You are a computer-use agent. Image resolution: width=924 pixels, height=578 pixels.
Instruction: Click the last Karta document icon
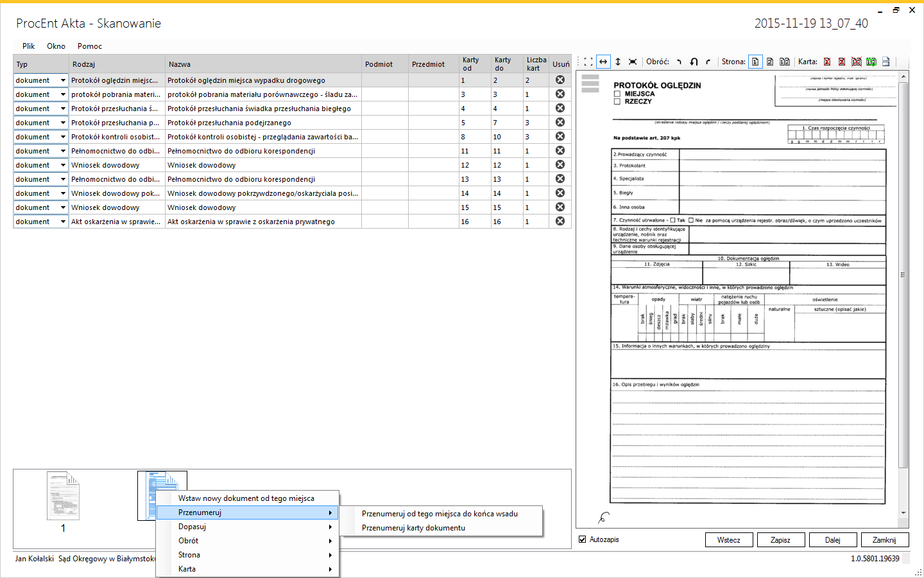tap(886, 62)
